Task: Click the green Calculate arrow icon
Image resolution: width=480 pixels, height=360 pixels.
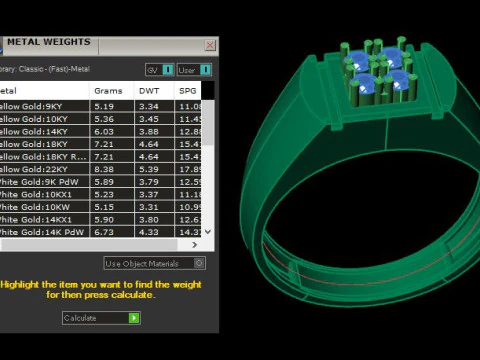Action: (134, 318)
